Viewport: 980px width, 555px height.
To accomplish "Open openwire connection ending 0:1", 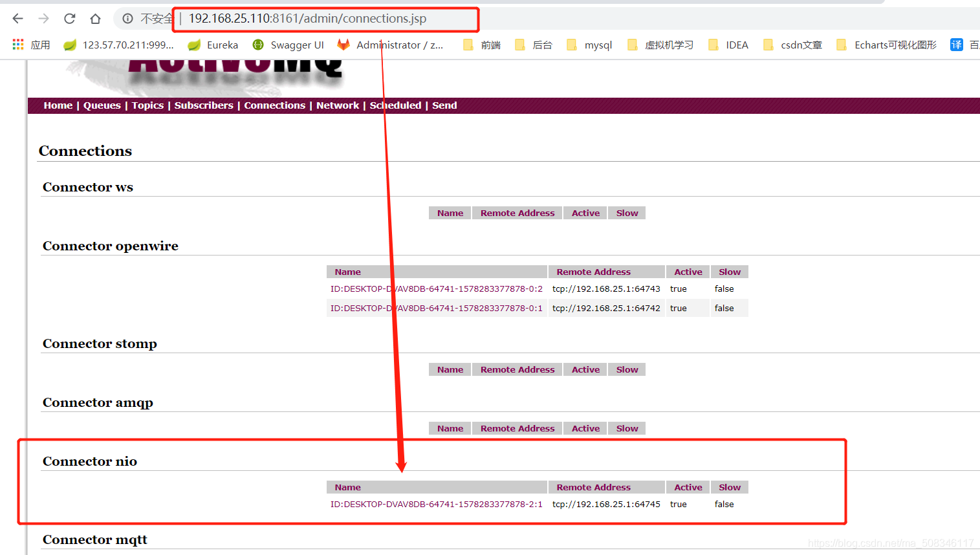I will pos(437,309).
